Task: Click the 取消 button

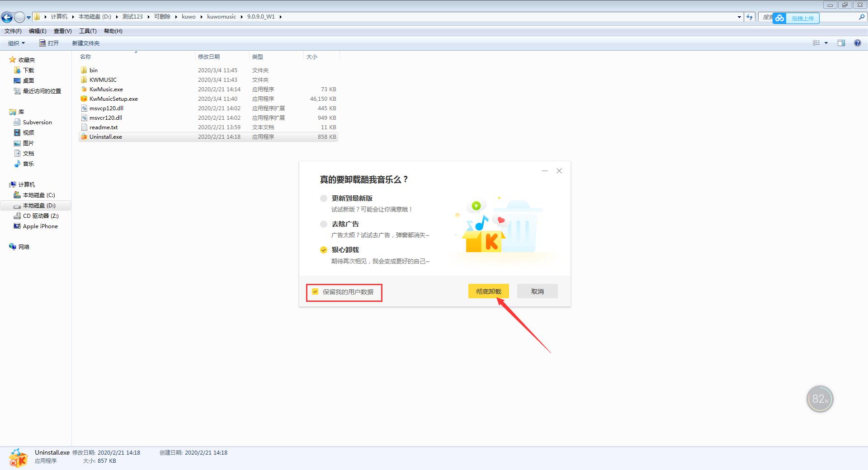Action: (537, 291)
